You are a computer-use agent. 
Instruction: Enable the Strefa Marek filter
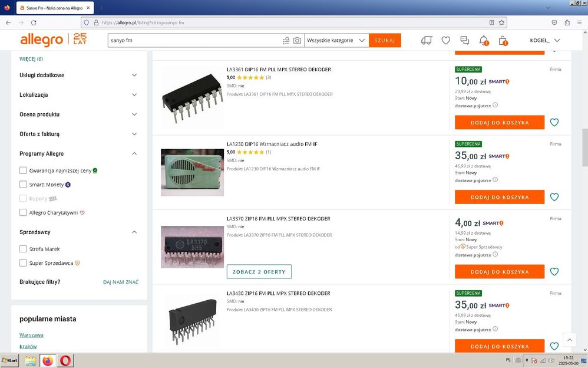tap(23, 249)
